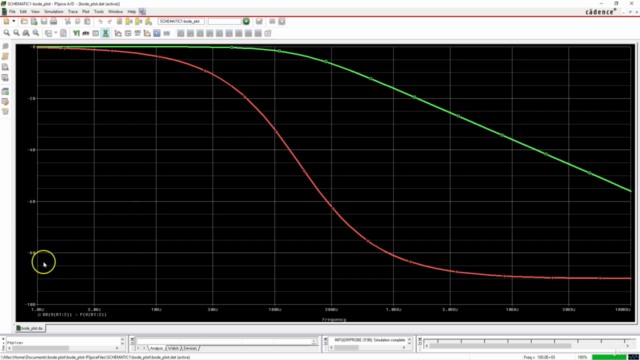The image size is (640, 360).
Task: Click left sidebar icon with green badge
Action: pyautogui.click(x=5, y=91)
